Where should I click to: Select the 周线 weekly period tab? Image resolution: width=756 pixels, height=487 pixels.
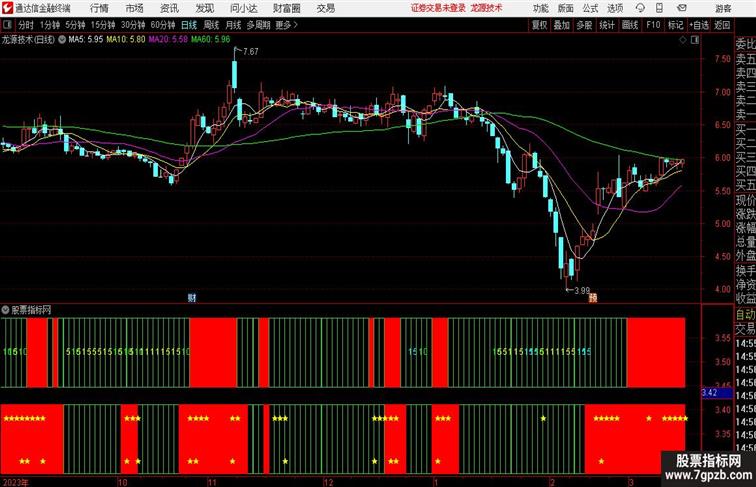pyautogui.click(x=211, y=25)
